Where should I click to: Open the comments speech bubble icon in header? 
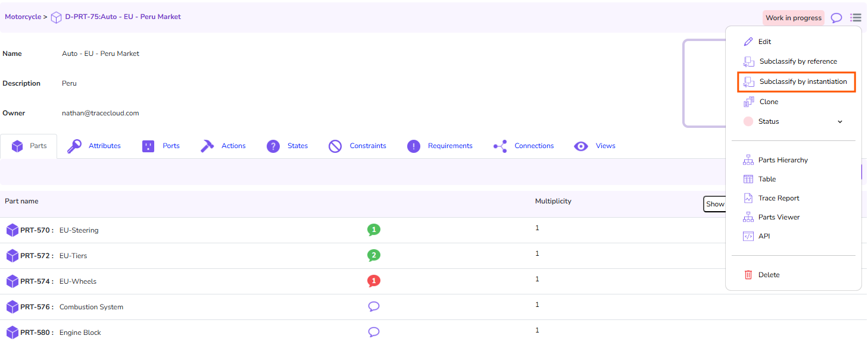pyautogui.click(x=836, y=18)
